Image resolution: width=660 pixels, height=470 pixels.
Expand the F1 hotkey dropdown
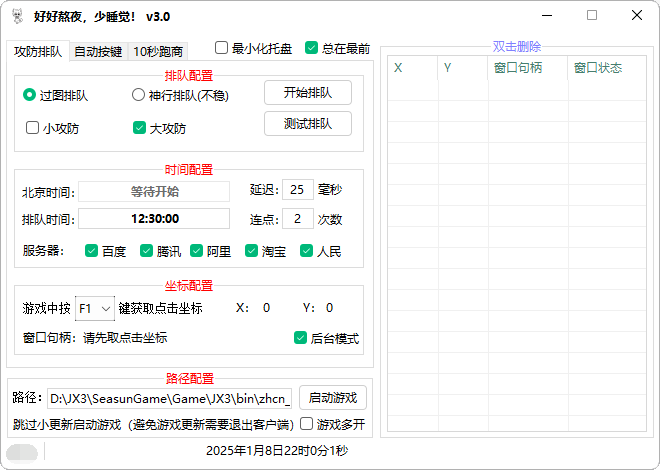[x=95, y=308]
